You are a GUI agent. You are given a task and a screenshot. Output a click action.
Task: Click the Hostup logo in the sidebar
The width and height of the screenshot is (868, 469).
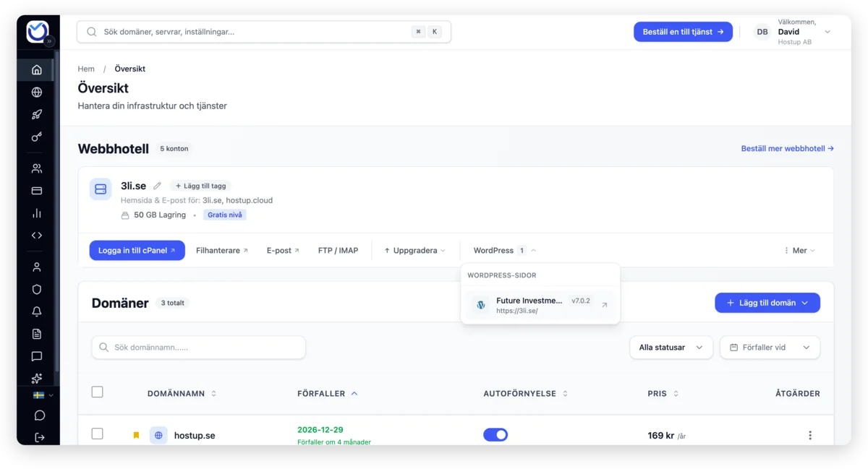(x=37, y=31)
